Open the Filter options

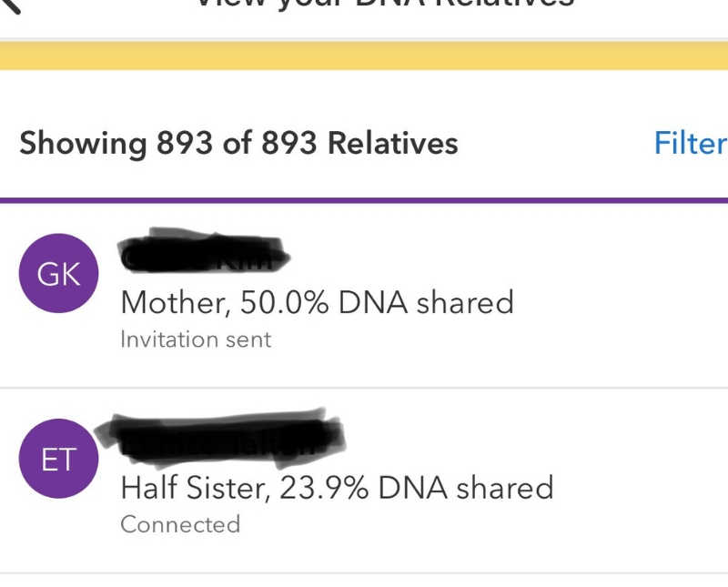point(691,143)
